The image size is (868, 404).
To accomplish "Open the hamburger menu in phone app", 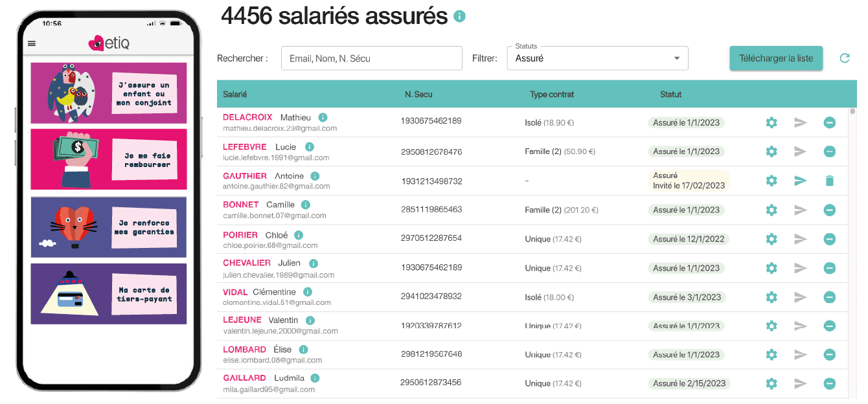I will 32,43.
